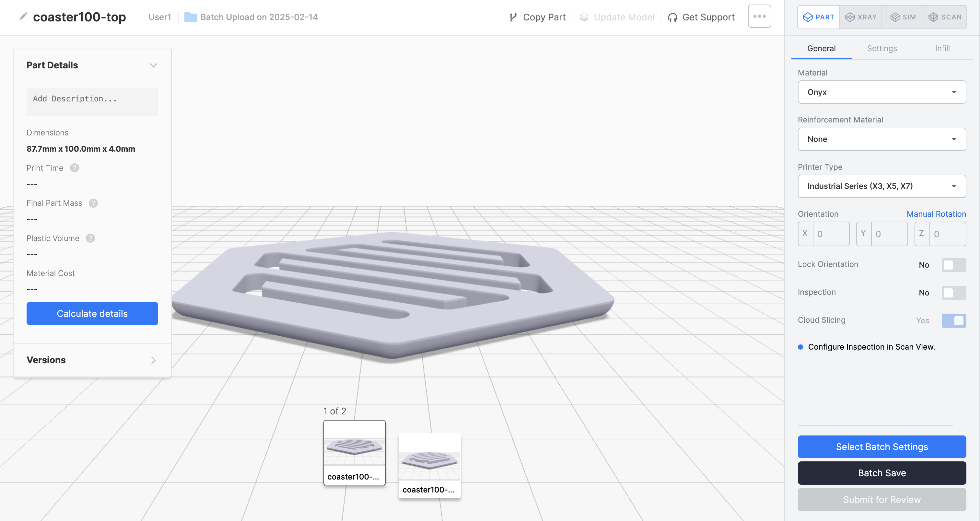Open the Printer Type dropdown
980x521 pixels.
click(881, 186)
